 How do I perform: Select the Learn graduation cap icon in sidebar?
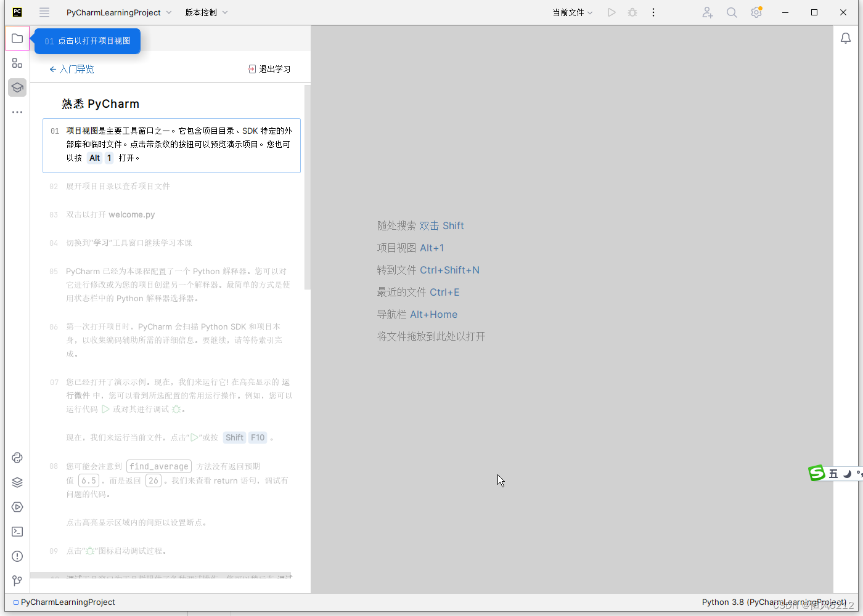pos(17,87)
